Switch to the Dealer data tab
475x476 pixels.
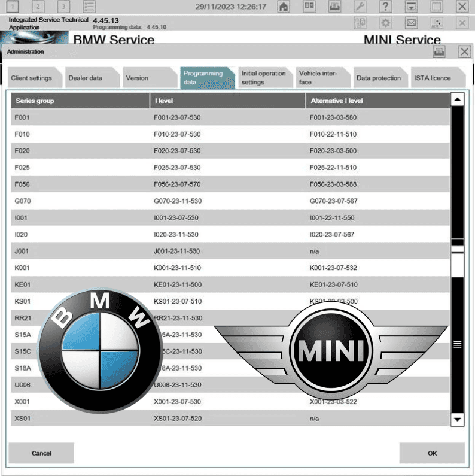click(x=92, y=78)
